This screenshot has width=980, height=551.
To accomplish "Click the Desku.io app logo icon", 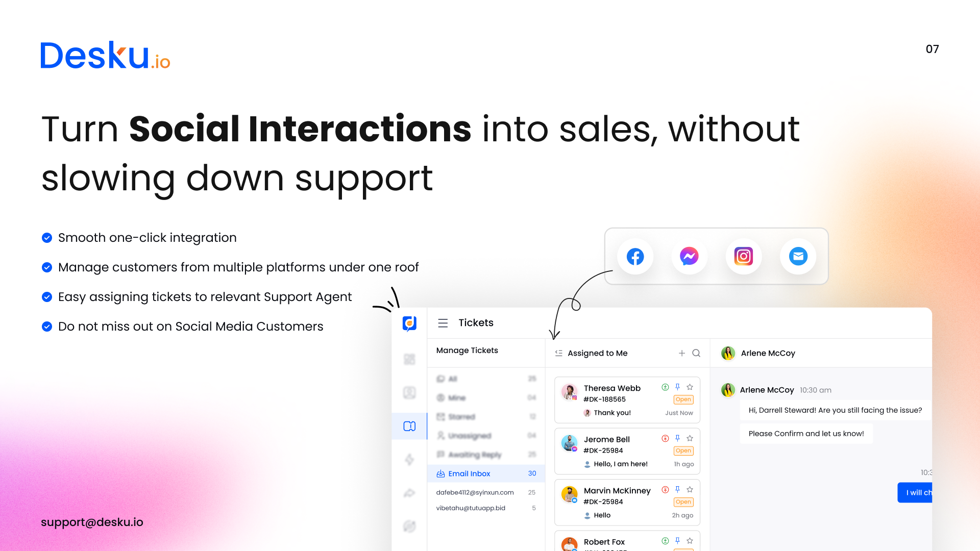I will [x=410, y=323].
